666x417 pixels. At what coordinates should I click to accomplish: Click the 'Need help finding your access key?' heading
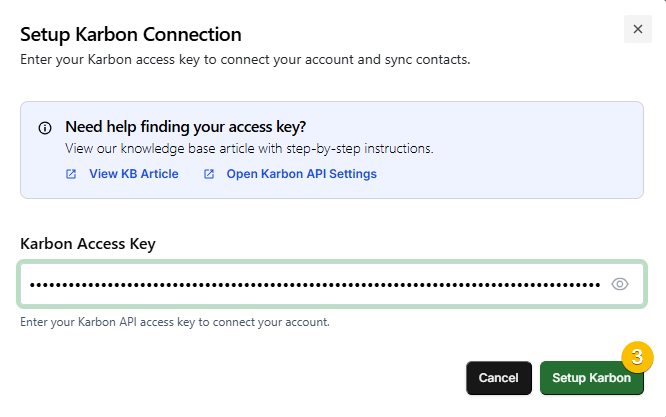185,127
